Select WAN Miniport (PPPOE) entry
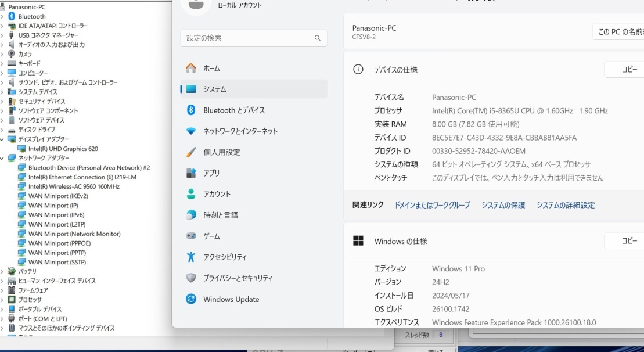This screenshot has height=352, width=644. (x=60, y=243)
